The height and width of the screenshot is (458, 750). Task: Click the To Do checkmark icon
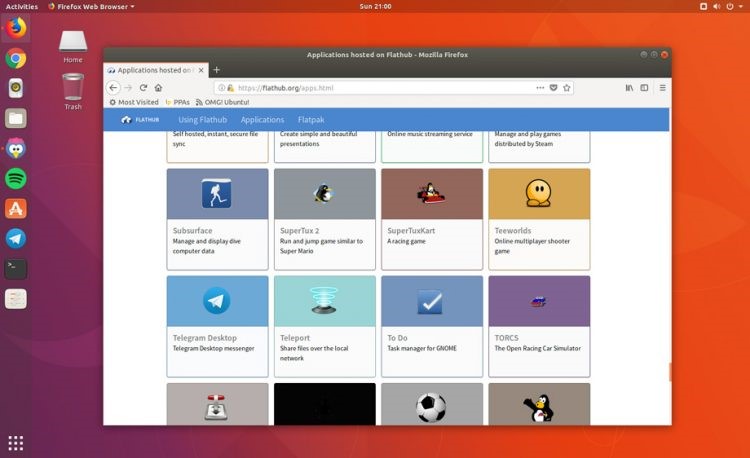click(x=432, y=301)
